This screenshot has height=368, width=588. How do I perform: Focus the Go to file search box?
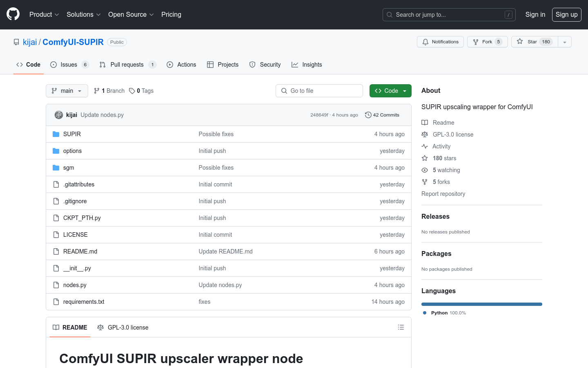coord(319,91)
